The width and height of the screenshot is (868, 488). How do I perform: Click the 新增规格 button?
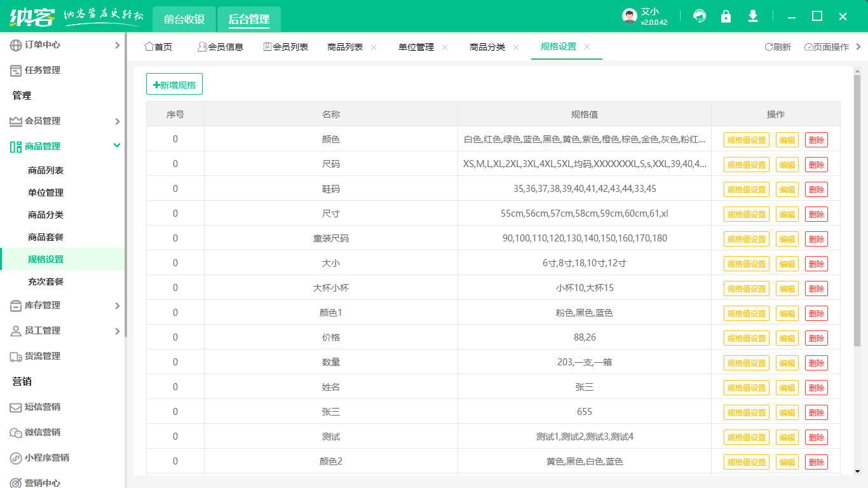click(174, 85)
